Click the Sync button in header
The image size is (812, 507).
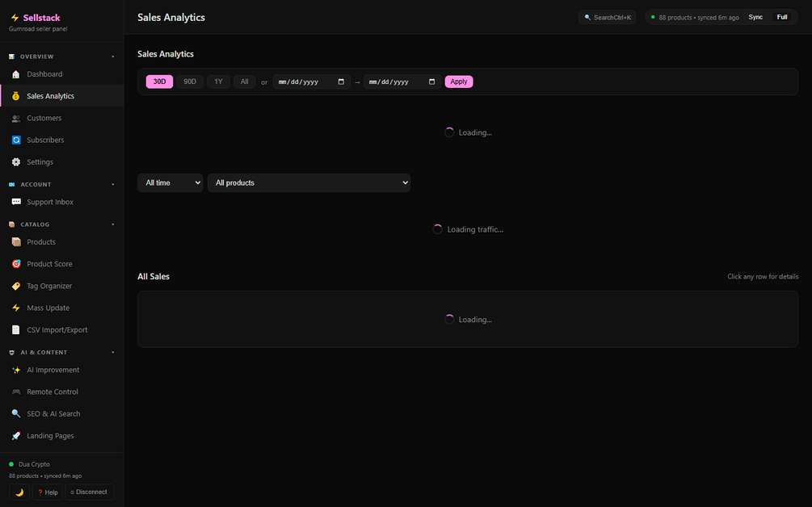755,17
